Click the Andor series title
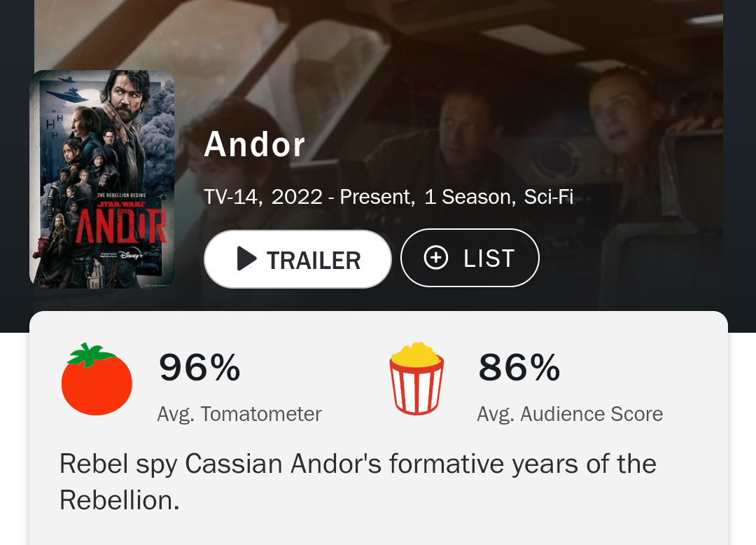 255,144
